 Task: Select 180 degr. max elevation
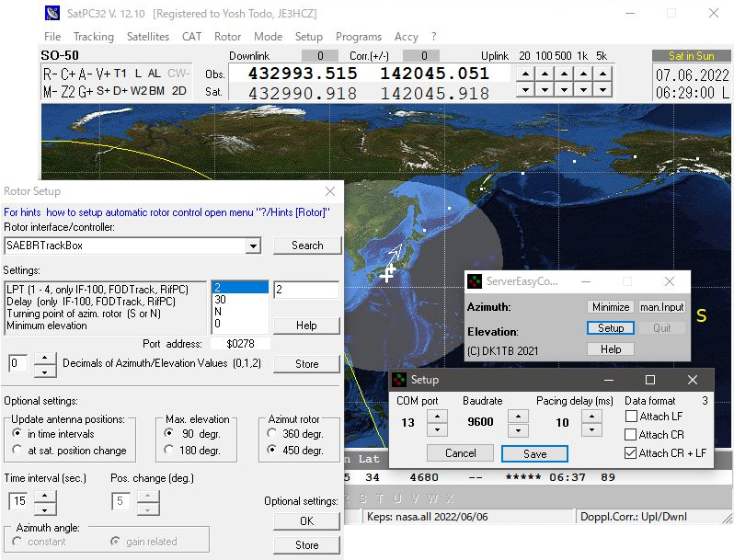pos(169,450)
